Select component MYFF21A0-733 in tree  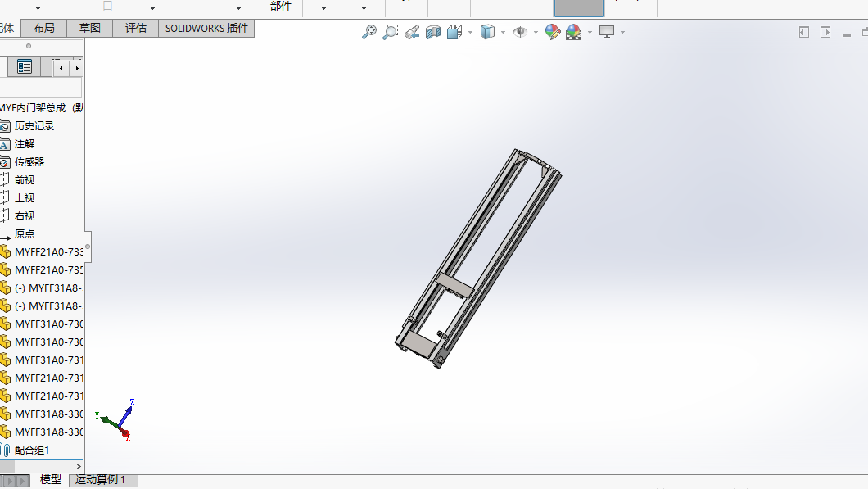[48, 252]
